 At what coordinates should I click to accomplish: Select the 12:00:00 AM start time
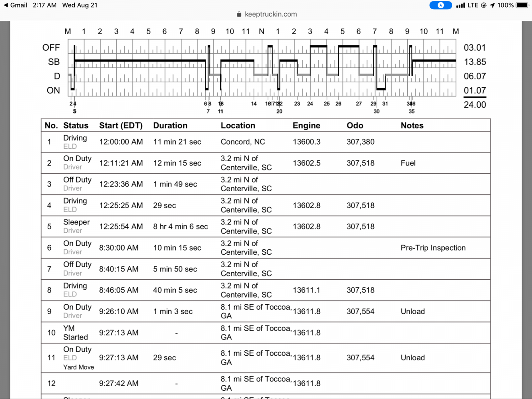click(121, 142)
